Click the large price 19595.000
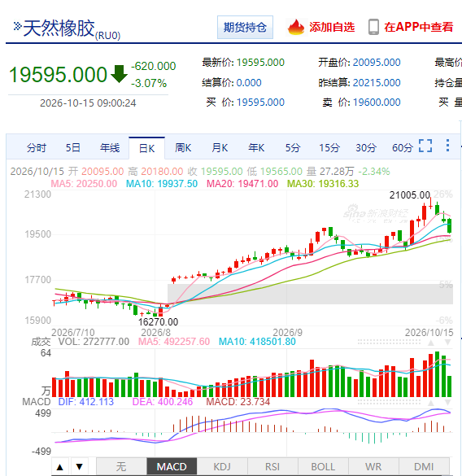The width and height of the screenshot is (462, 476). click(58, 74)
